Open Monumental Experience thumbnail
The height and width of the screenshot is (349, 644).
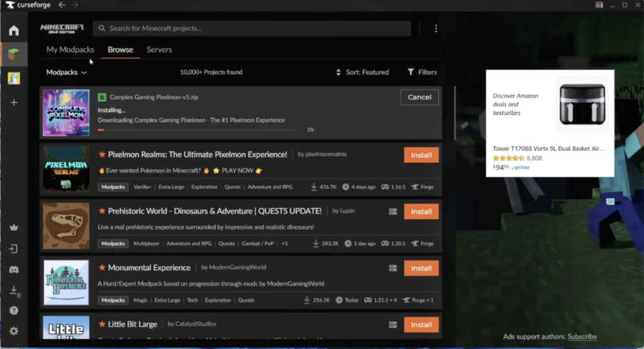point(66,282)
